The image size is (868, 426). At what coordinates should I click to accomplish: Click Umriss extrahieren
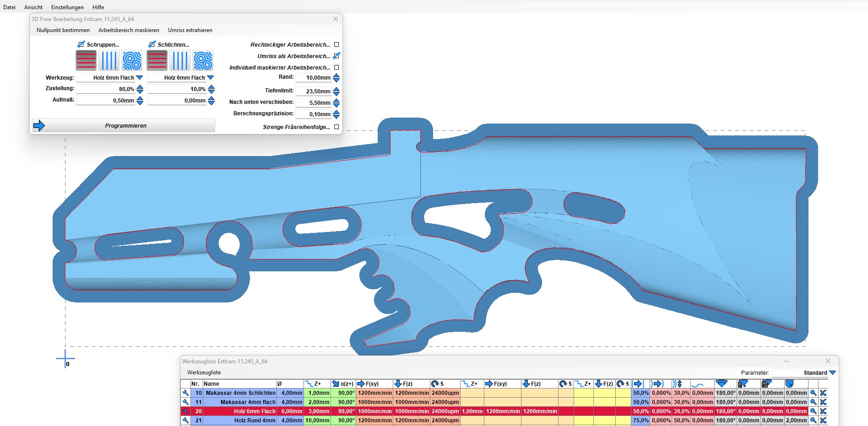[190, 30]
